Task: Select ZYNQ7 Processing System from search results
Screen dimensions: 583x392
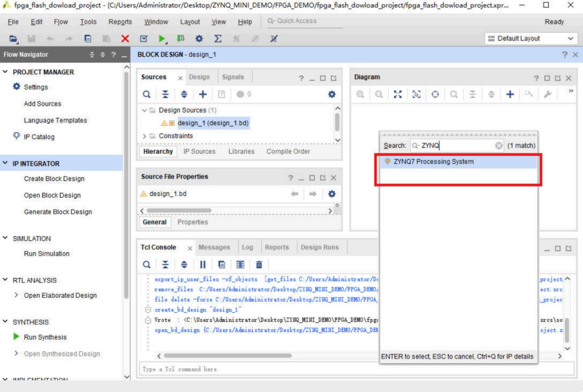Action: coord(433,162)
